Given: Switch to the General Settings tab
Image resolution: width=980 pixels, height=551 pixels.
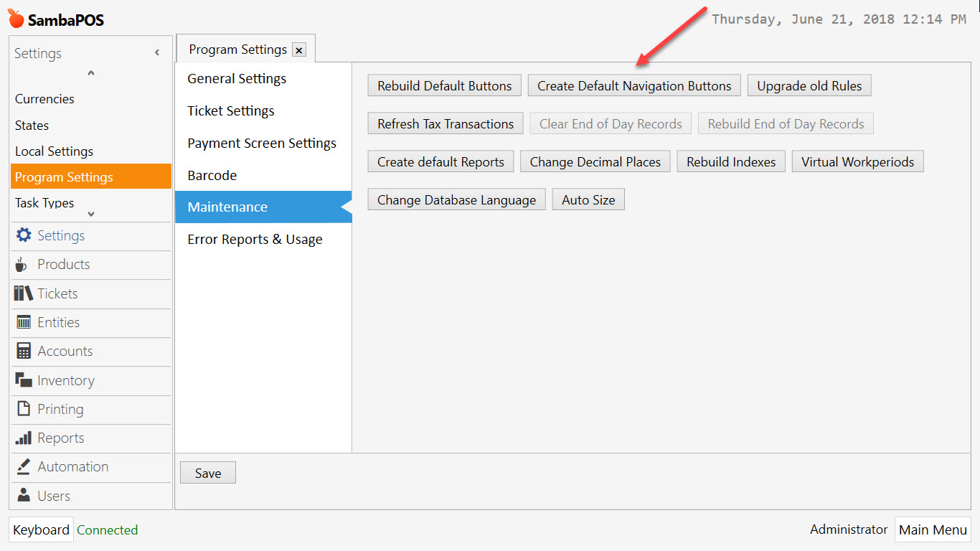Looking at the screenshot, I should [x=237, y=78].
